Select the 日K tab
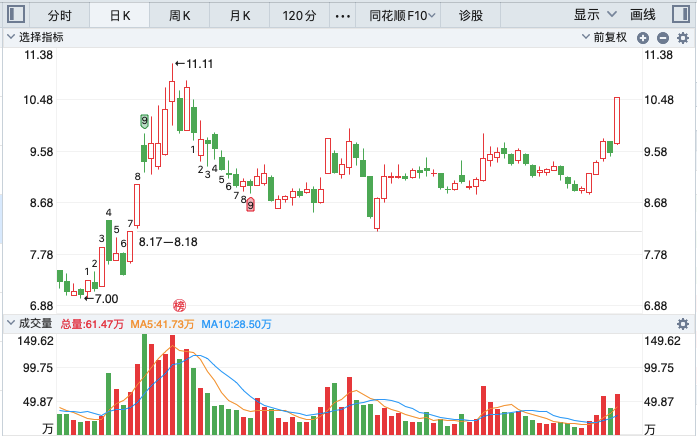Image resolution: width=697 pixels, height=436 pixels. click(120, 16)
